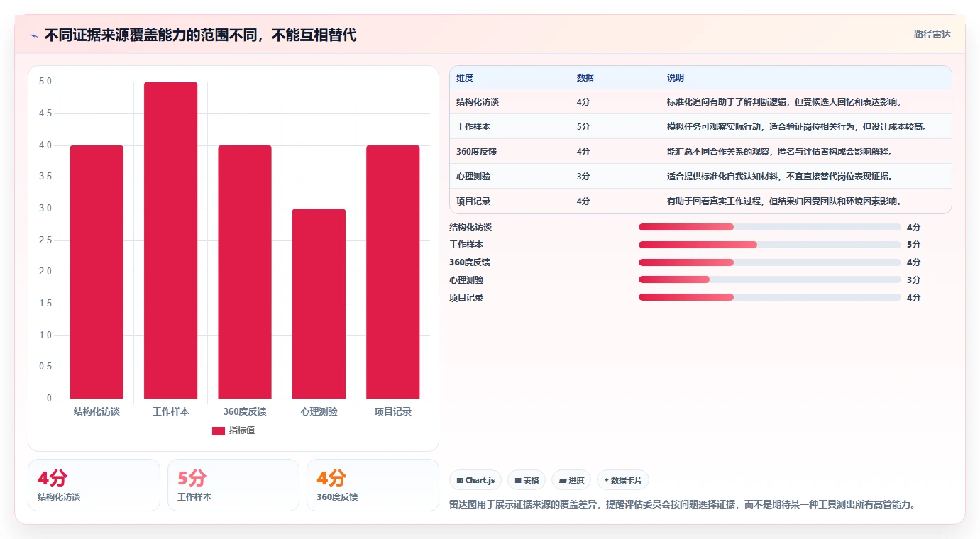
Task: Click the 心理测验 label in progress list
Action: coord(466,280)
